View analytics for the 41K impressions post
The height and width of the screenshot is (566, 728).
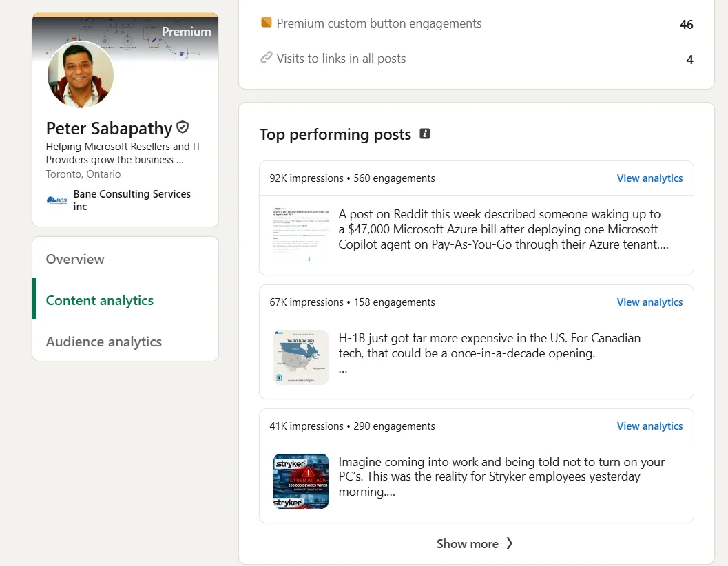(649, 426)
